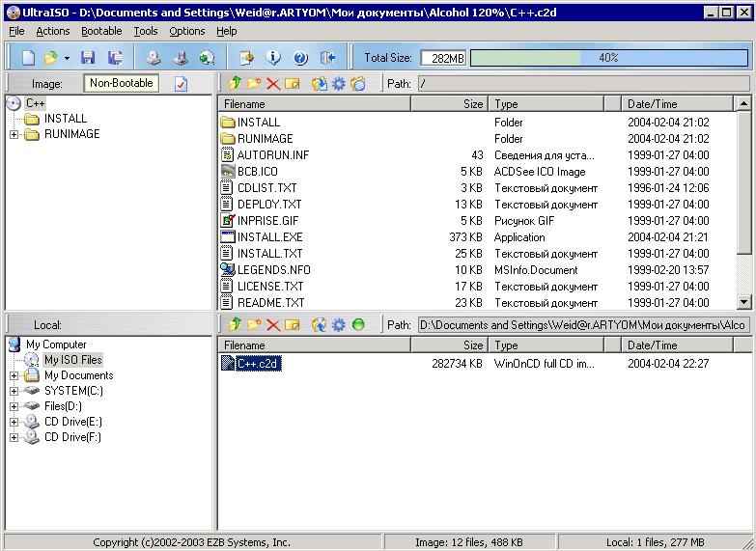Screen dimensions: 756x551
Task: Click the Add files icon in Image pane toolbar
Action: coord(319,84)
